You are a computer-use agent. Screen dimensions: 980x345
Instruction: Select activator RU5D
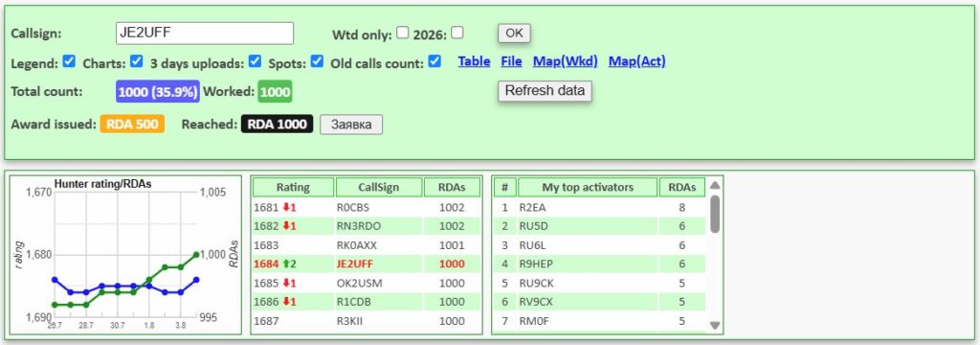533,227
